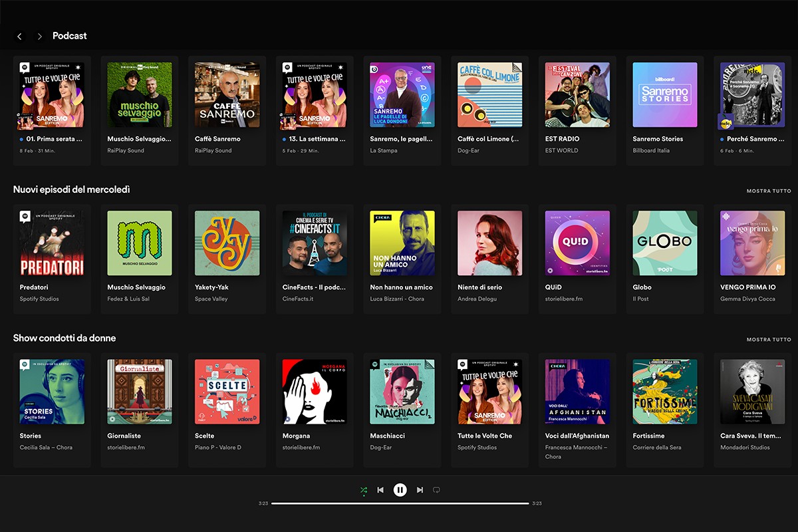Click the Sanremo Stories title text

658,139
